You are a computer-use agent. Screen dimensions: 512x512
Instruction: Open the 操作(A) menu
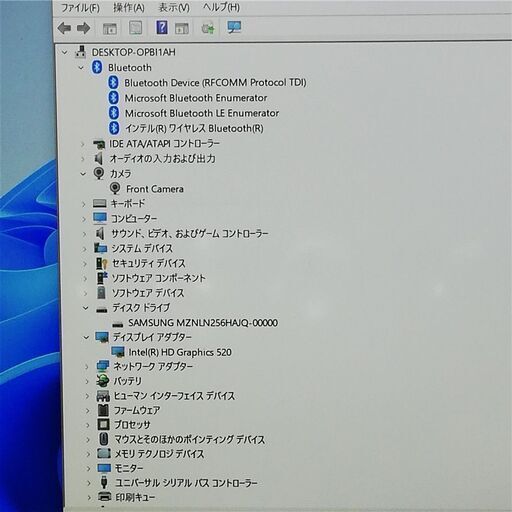[129, 8]
